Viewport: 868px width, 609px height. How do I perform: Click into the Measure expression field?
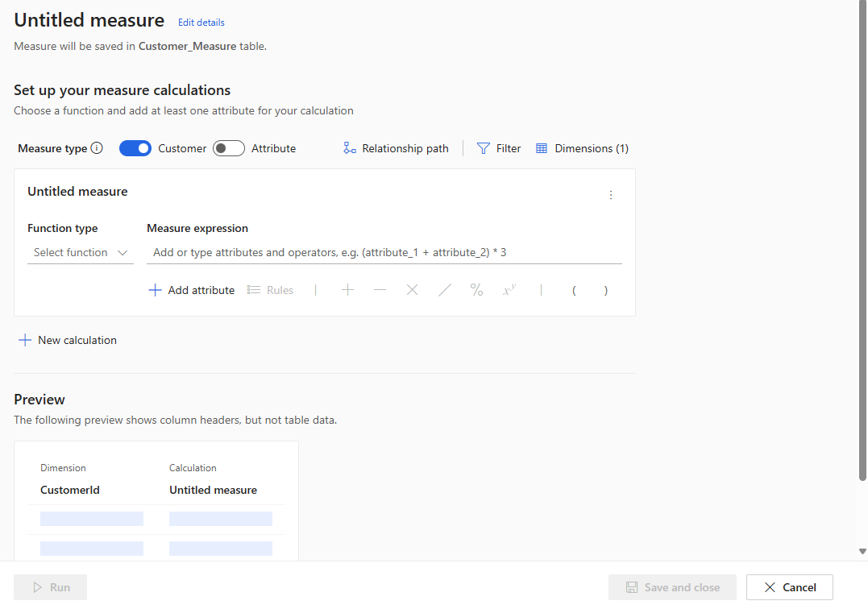pyautogui.click(x=384, y=252)
